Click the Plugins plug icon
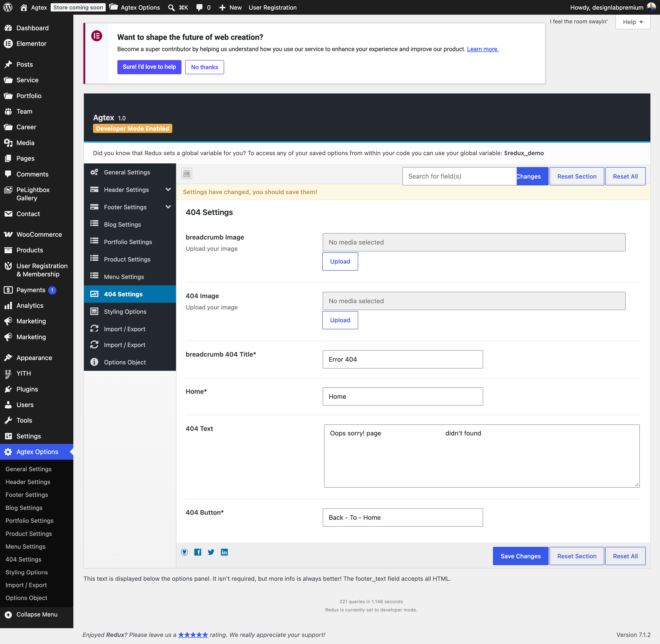 (x=8, y=389)
